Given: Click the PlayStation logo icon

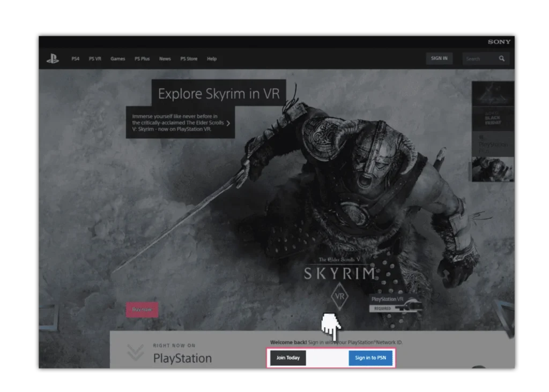Looking at the screenshot, I should tap(53, 58).
